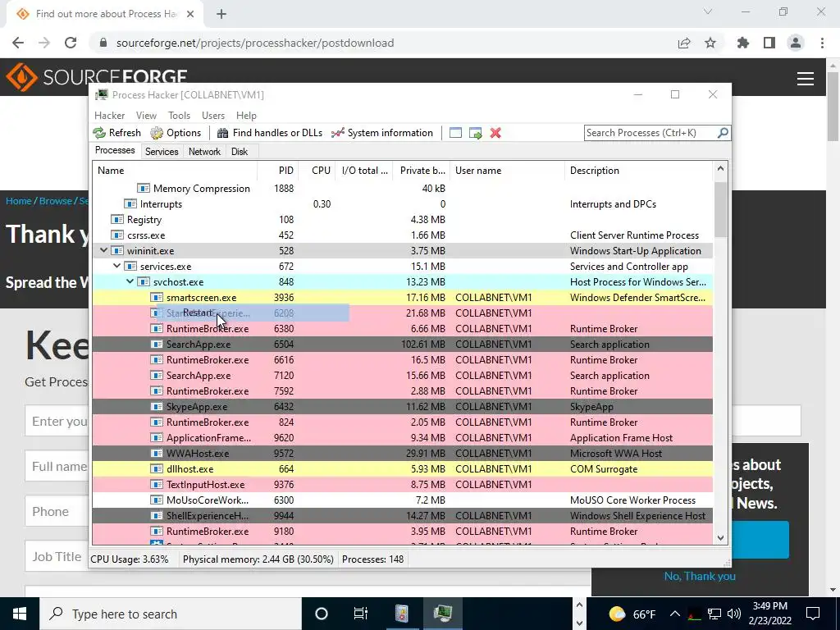
Task: Switch to the Network tab
Action: pos(204,152)
